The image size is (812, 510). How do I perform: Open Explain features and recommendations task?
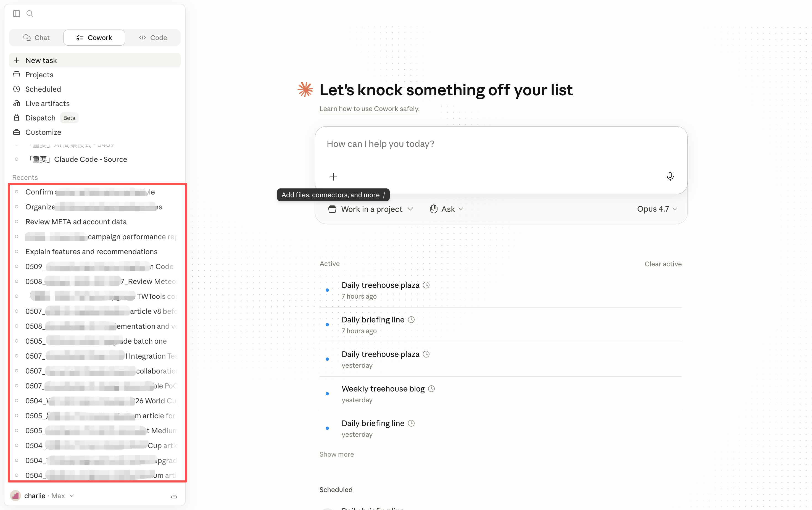pyautogui.click(x=95, y=252)
